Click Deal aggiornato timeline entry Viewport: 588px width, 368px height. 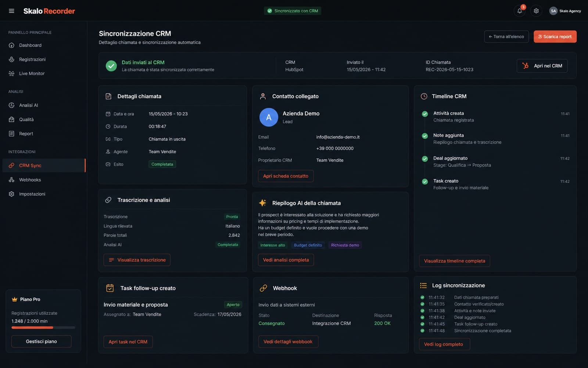point(495,162)
